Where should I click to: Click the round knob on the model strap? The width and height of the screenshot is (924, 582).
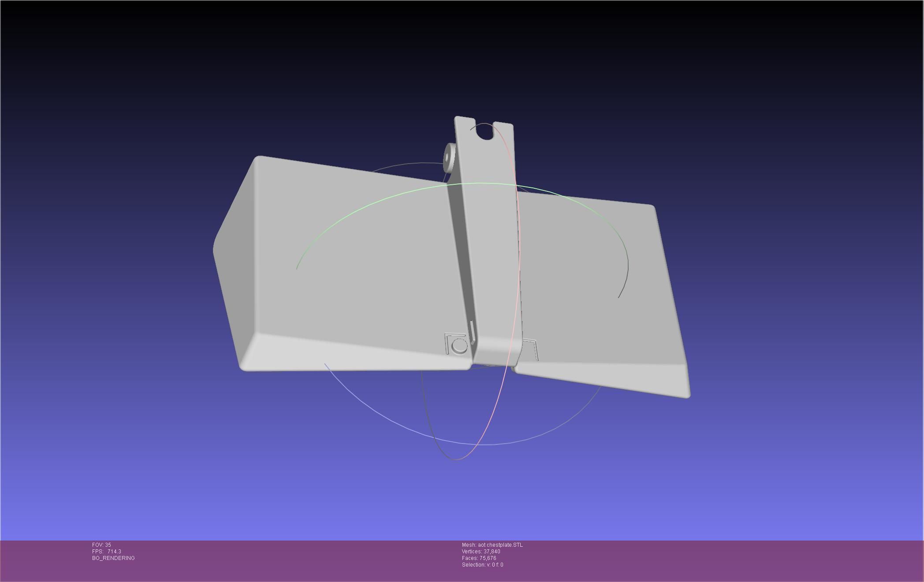click(x=450, y=157)
